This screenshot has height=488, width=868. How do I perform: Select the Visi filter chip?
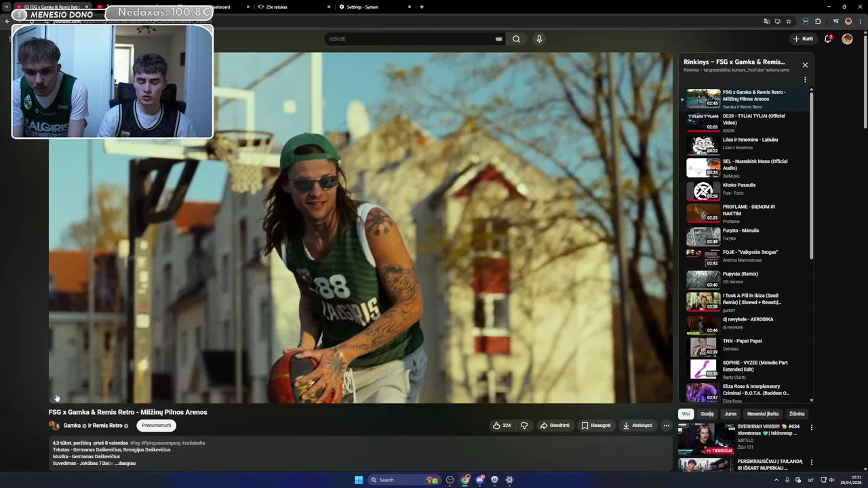point(686,413)
